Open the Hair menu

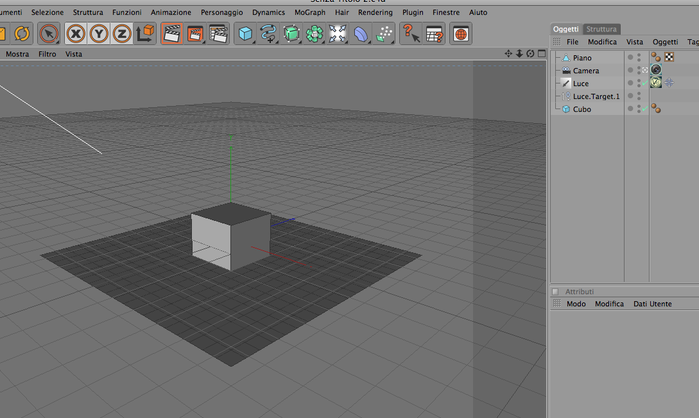[x=342, y=12]
